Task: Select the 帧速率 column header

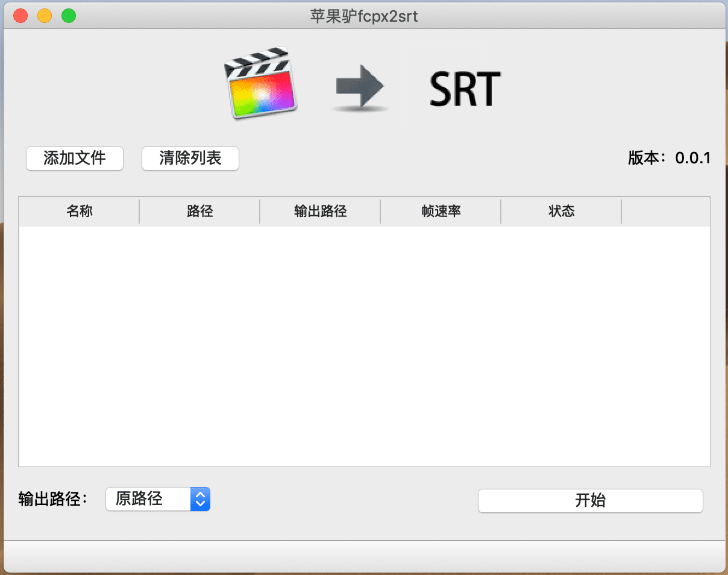Action: click(x=441, y=212)
